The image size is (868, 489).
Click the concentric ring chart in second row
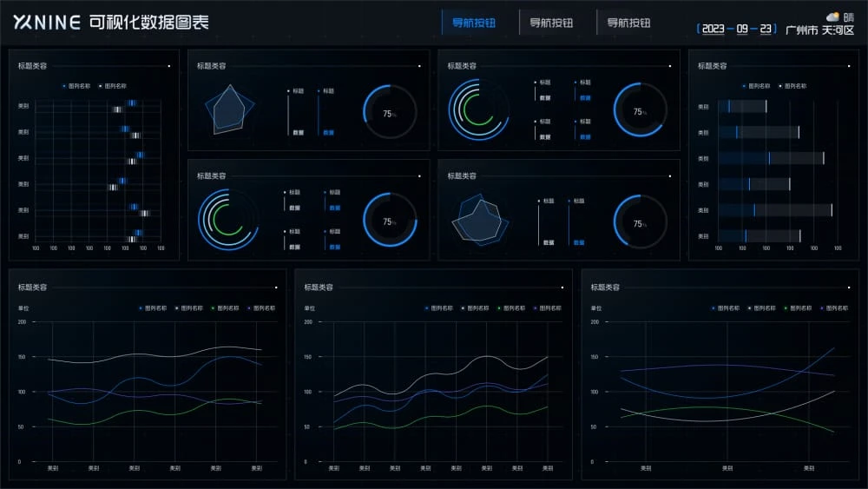[227, 220]
